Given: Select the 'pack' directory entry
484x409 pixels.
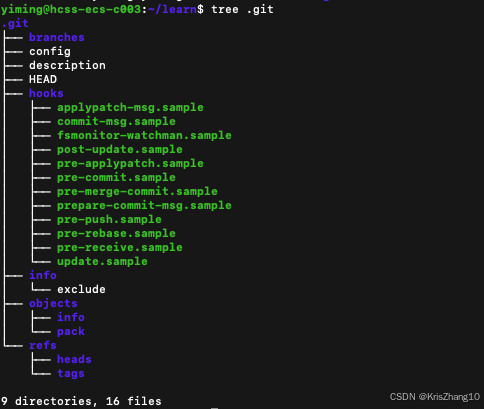Looking at the screenshot, I should pos(71,332).
